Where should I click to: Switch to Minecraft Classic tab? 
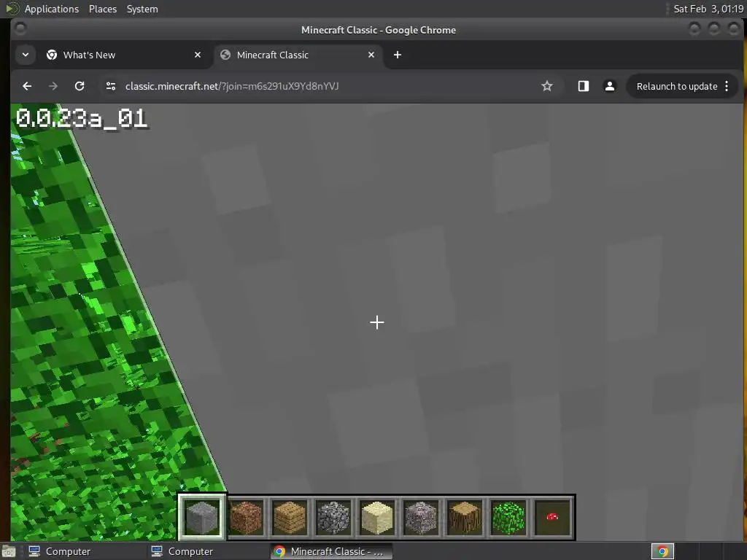pos(298,55)
